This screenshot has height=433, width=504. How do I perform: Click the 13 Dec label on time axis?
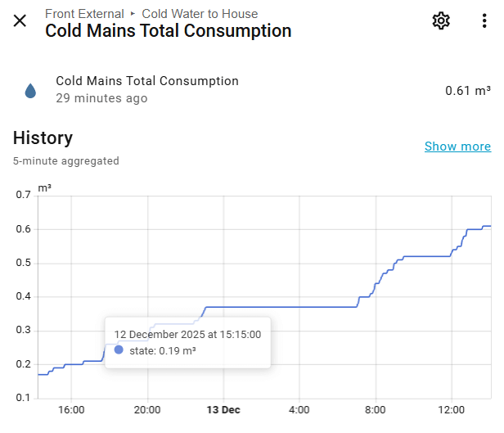[223, 409]
